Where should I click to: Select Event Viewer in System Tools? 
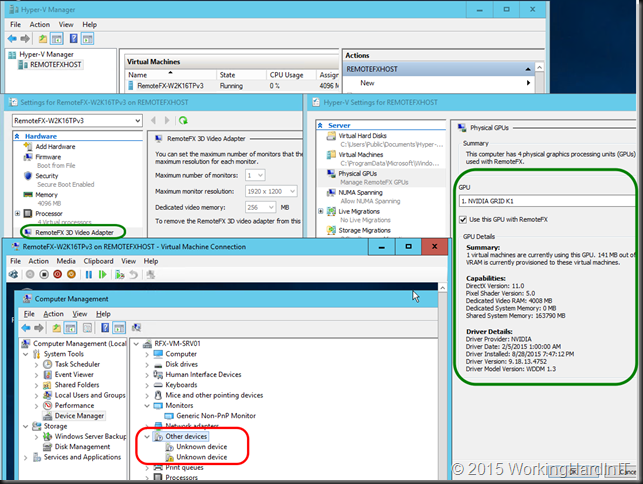pyautogui.click(x=74, y=374)
